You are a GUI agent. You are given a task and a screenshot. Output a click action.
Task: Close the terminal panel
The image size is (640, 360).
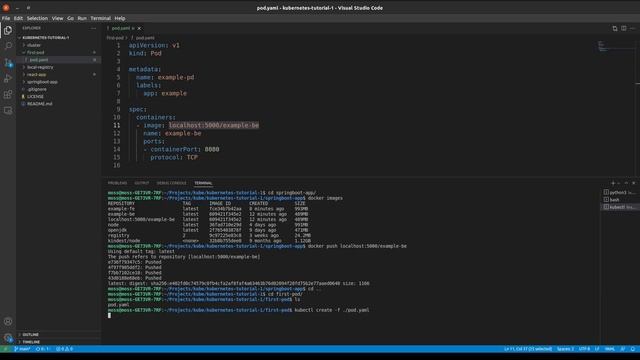click(633, 183)
